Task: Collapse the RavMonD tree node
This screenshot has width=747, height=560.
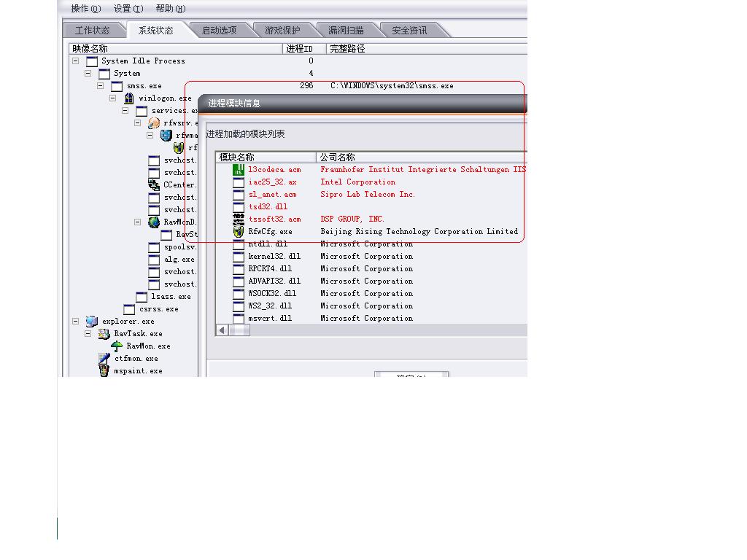Action: click(x=137, y=222)
